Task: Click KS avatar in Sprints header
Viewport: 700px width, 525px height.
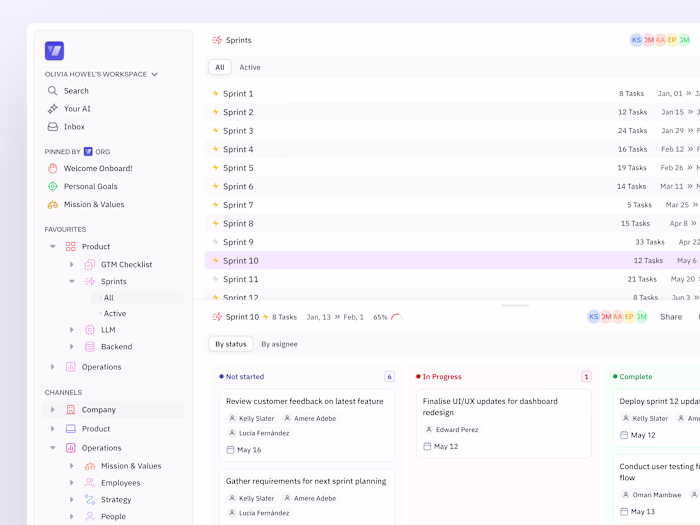Action: click(636, 40)
